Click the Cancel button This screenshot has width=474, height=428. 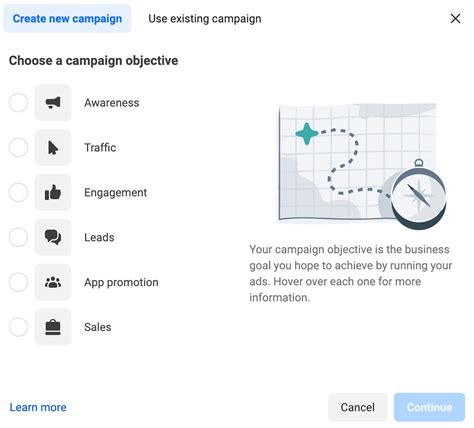[x=357, y=407]
